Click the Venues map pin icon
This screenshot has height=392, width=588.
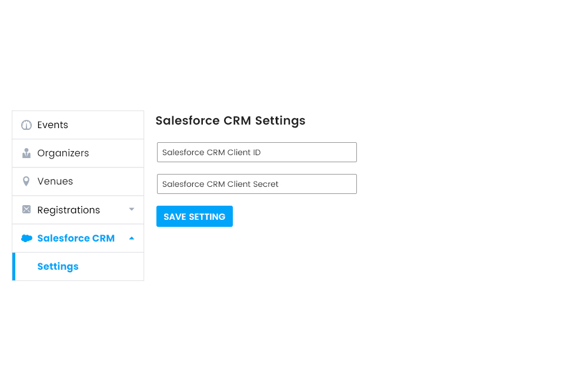tap(26, 181)
